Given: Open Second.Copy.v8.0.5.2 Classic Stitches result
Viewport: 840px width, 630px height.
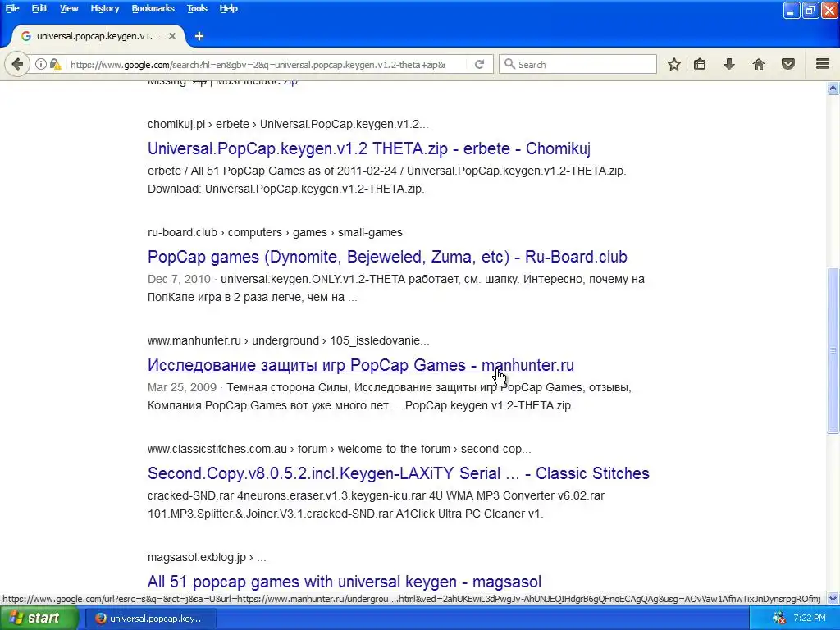Looking at the screenshot, I should point(399,473).
